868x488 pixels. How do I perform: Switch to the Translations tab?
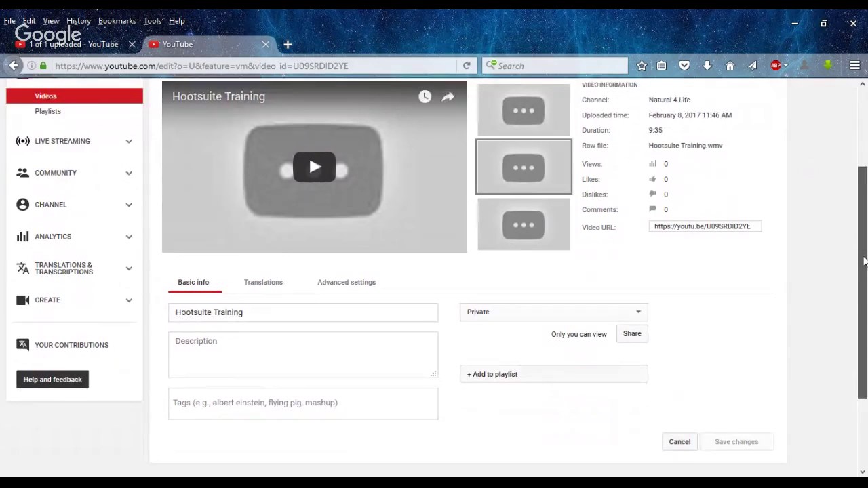(263, 282)
